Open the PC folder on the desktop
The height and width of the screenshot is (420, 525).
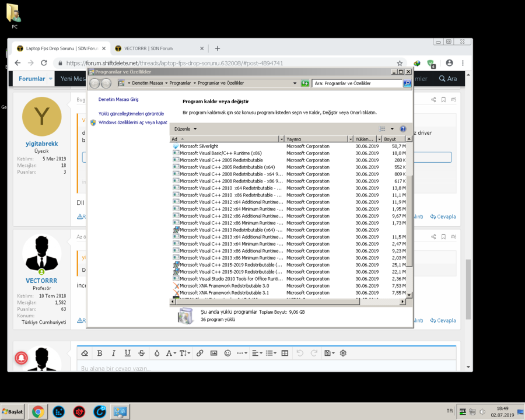coord(15,16)
